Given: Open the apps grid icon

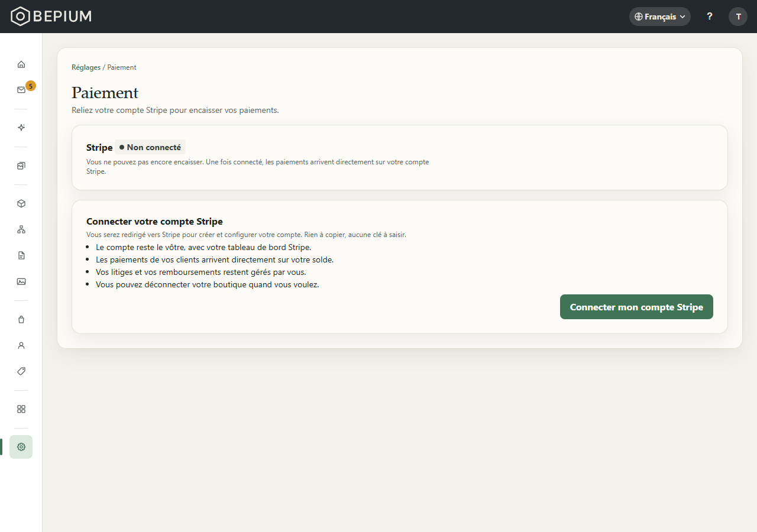Looking at the screenshot, I should (x=21, y=409).
